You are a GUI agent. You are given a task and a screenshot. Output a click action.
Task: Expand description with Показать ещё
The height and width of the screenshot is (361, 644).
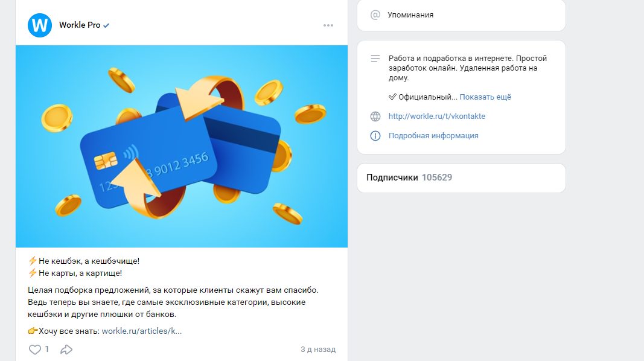(485, 97)
